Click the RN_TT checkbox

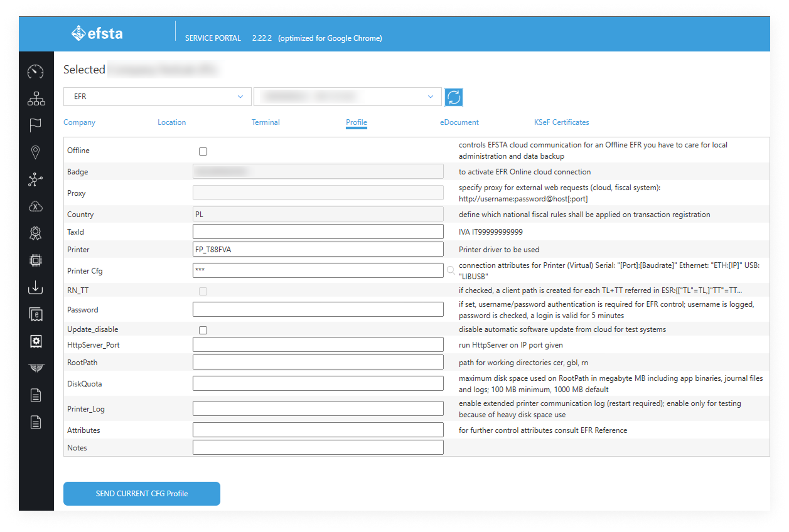203,291
